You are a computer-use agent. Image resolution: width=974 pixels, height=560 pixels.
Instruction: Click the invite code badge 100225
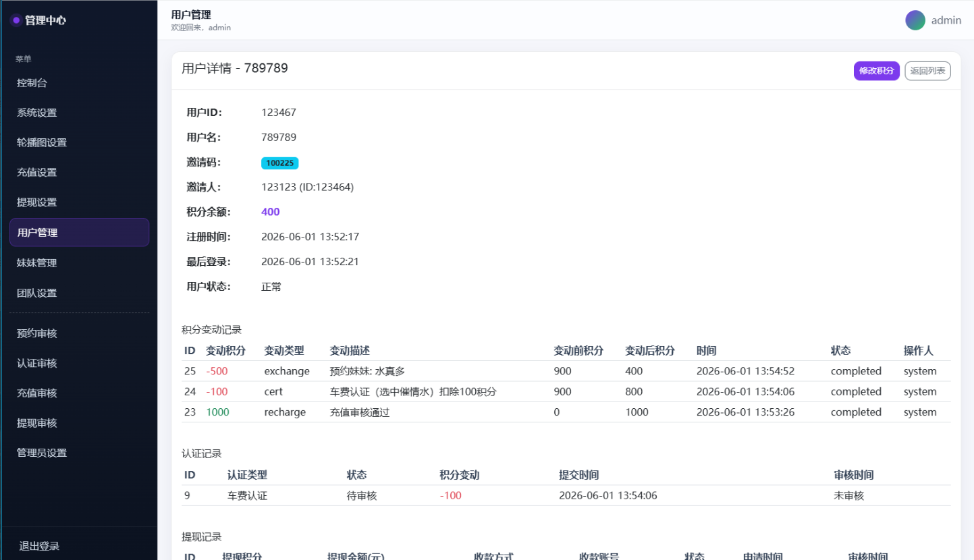[279, 163]
